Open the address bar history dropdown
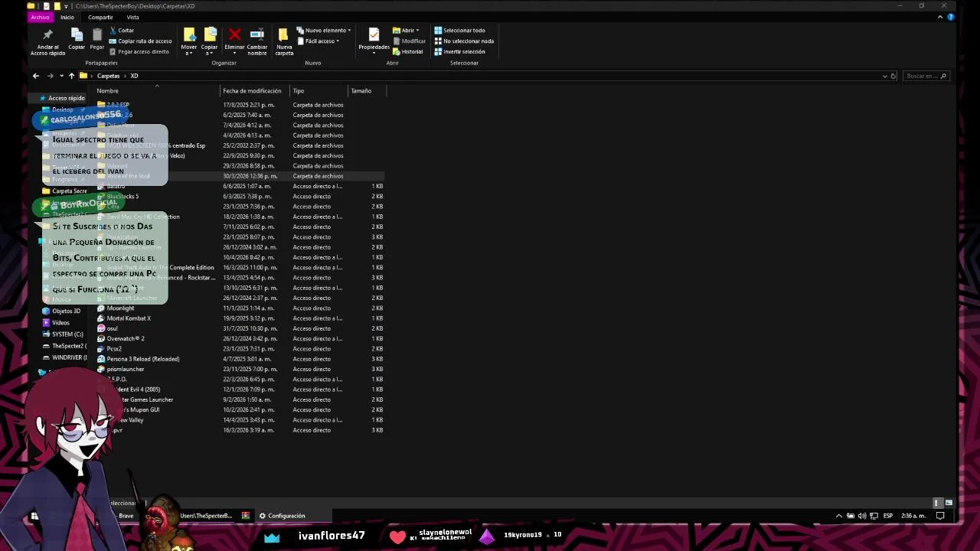The image size is (980, 551). 884,76
